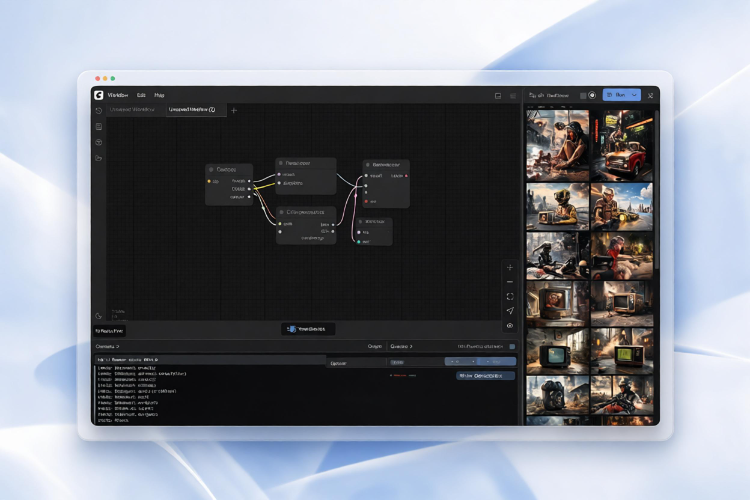The image size is (750, 500).
Task: Open thumbnail of TV with the green screen
Action: 622,352
